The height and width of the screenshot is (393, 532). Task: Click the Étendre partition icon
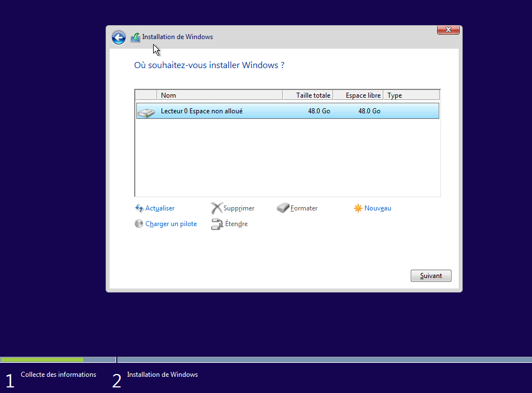coord(216,224)
